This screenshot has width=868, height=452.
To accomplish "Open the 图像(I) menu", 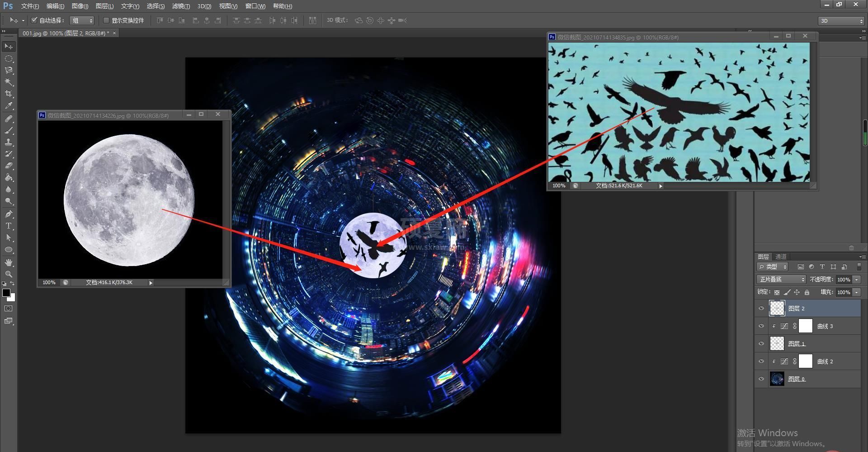I will (x=80, y=6).
